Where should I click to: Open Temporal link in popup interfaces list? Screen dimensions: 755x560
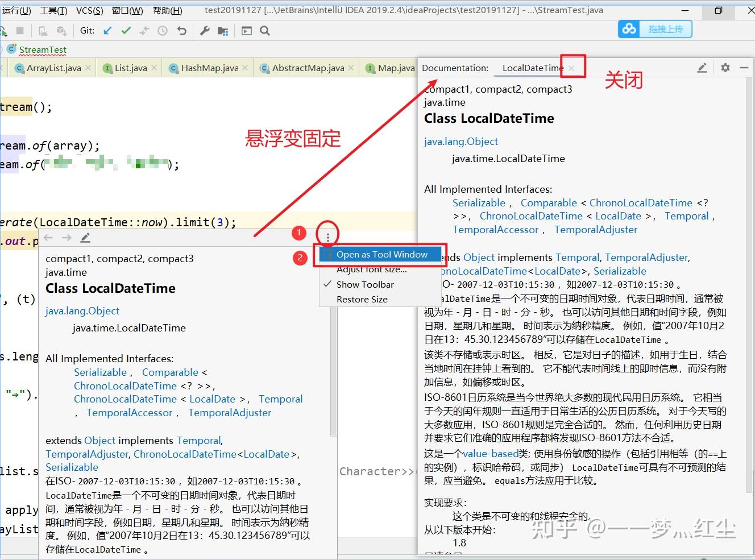(281, 399)
